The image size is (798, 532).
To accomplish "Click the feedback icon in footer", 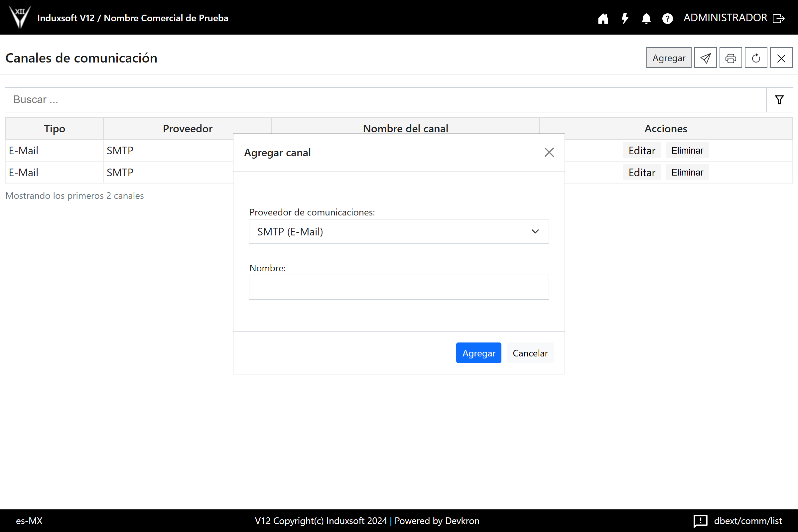I will pos(700,520).
